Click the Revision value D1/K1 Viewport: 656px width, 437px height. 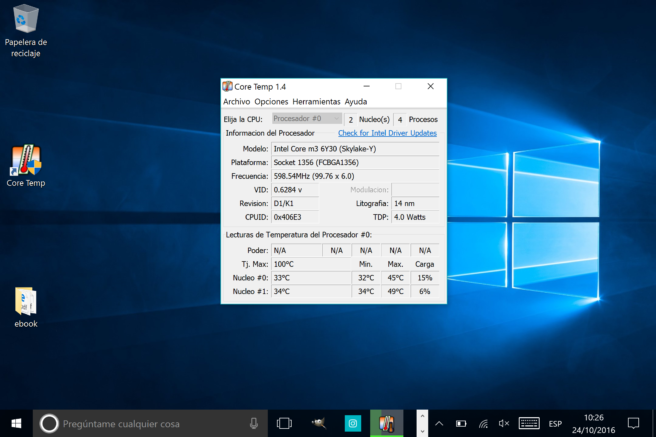295,203
